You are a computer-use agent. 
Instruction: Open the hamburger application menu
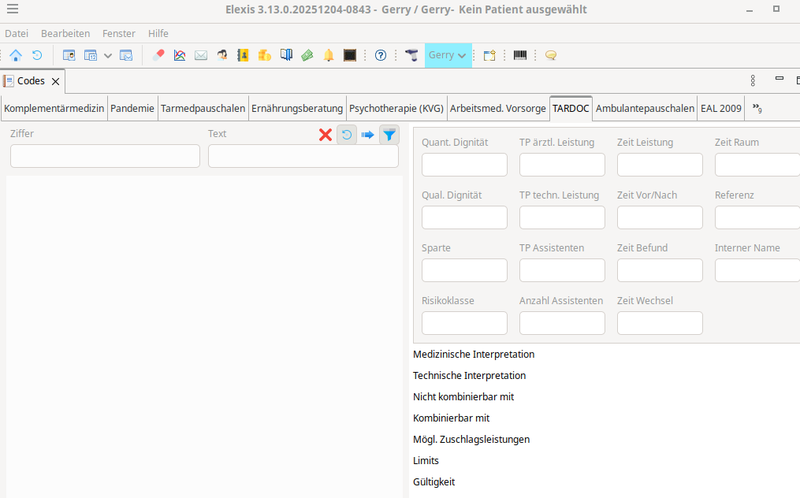coord(12,9)
